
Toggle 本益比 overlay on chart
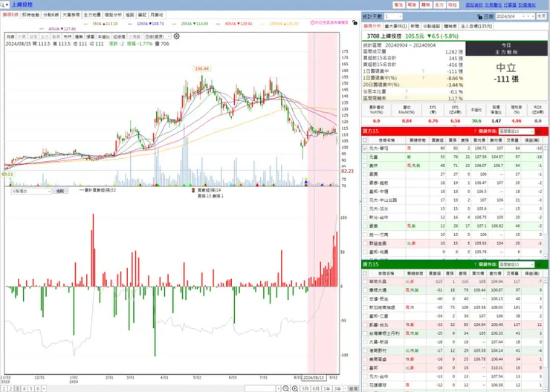click(x=103, y=36)
